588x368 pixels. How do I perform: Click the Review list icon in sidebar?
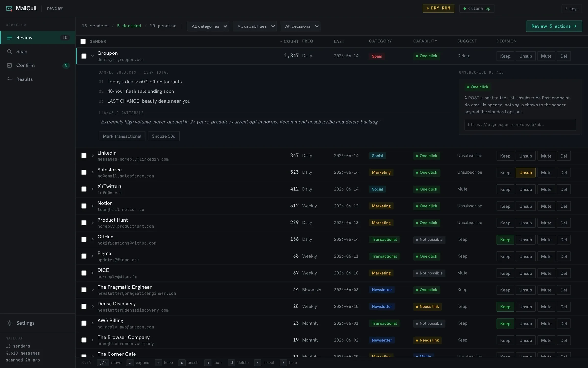[x=9, y=38]
